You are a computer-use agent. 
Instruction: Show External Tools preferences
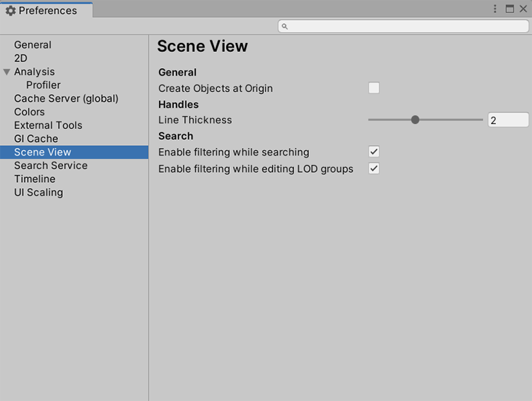[x=48, y=125]
